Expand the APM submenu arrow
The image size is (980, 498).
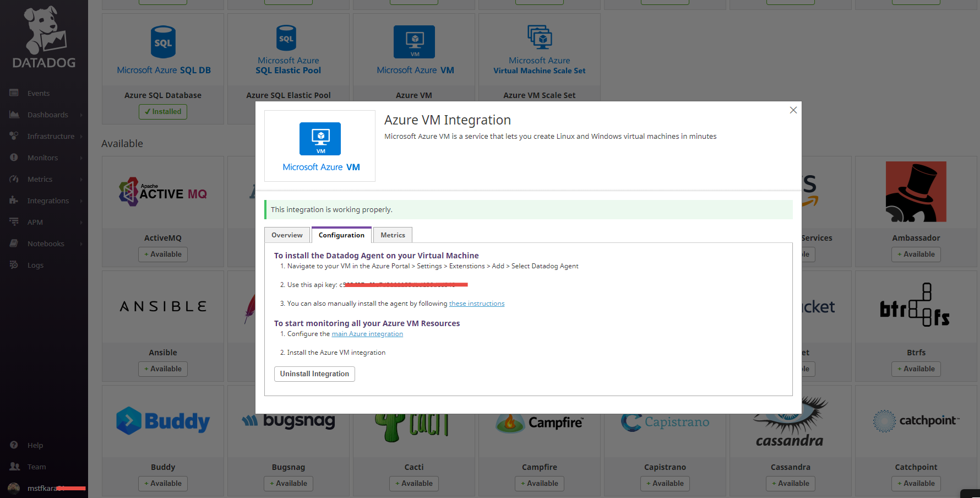click(x=81, y=223)
